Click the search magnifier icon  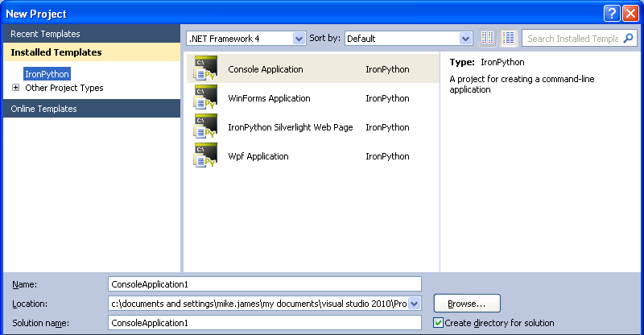(x=629, y=38)
